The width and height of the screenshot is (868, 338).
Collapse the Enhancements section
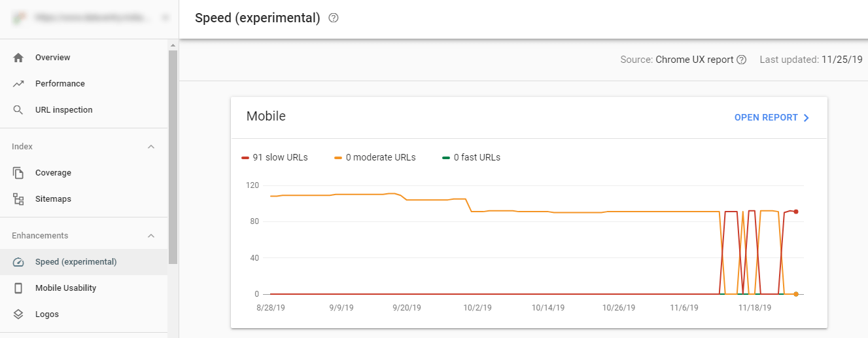click(151, 236)
